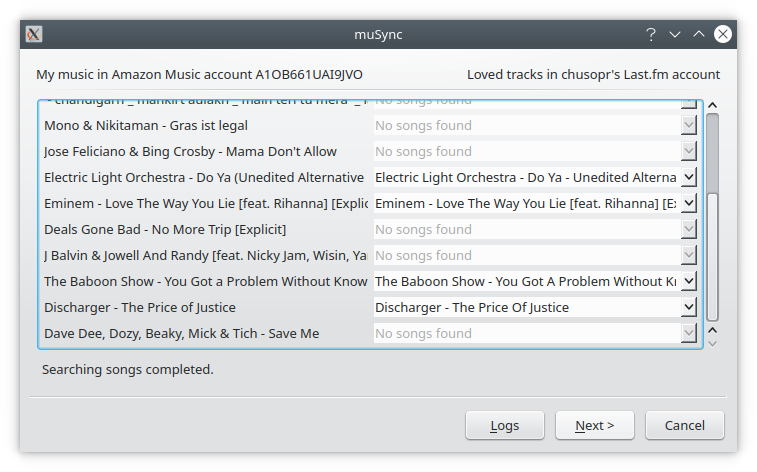
Task: Proceed with the Next button
Action: click(595, 425)
